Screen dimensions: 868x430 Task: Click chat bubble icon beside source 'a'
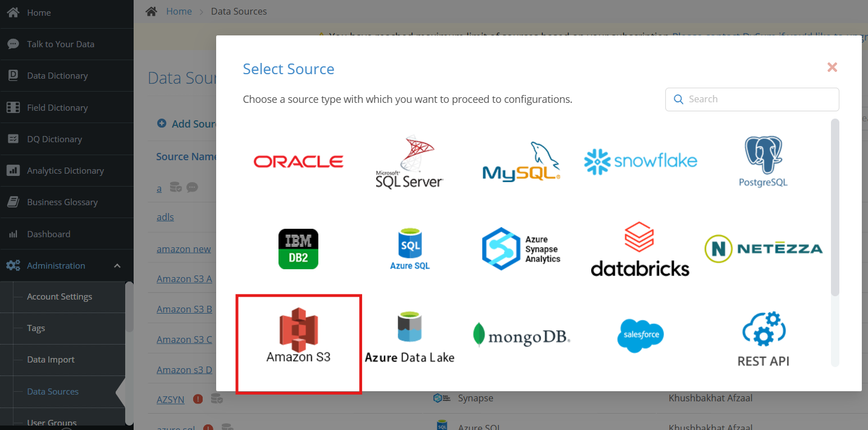[x=192, y=187]
